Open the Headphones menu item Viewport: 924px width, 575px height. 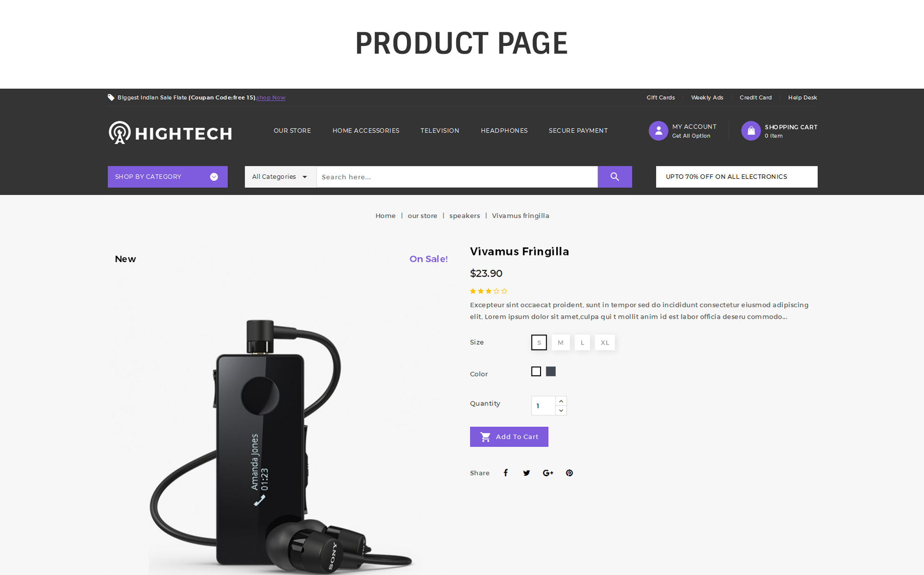[504, 131]
